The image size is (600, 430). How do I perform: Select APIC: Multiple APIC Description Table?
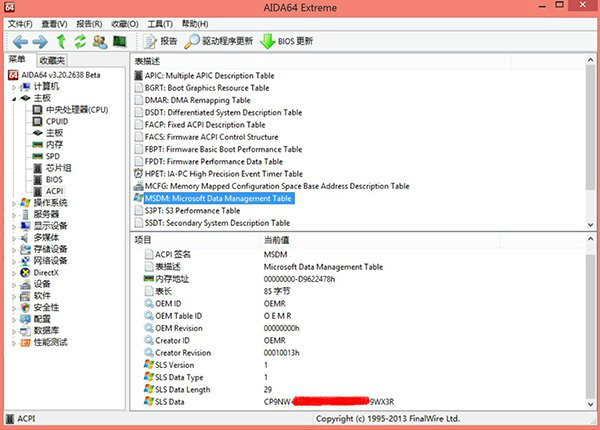click(x=209, y=76)
